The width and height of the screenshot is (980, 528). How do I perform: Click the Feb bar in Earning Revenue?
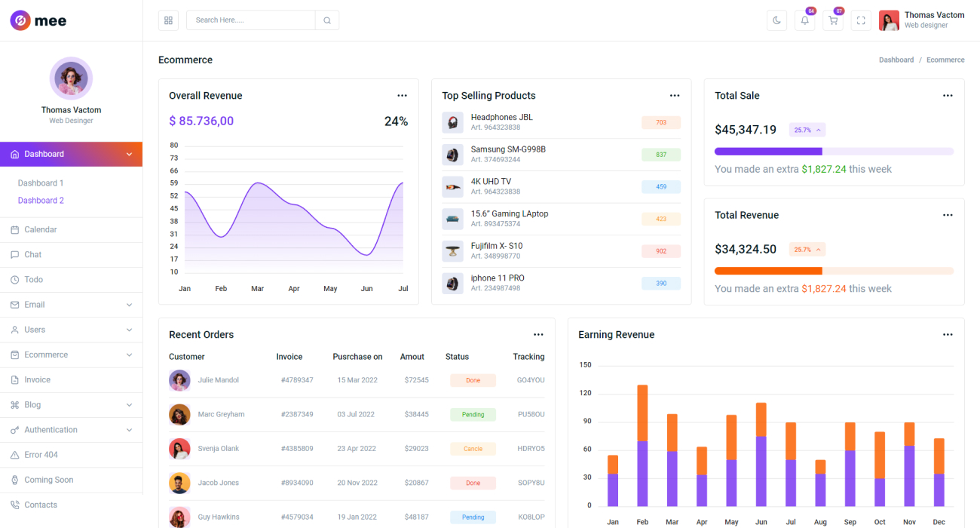pyautogui.click(x=642, y=446)
